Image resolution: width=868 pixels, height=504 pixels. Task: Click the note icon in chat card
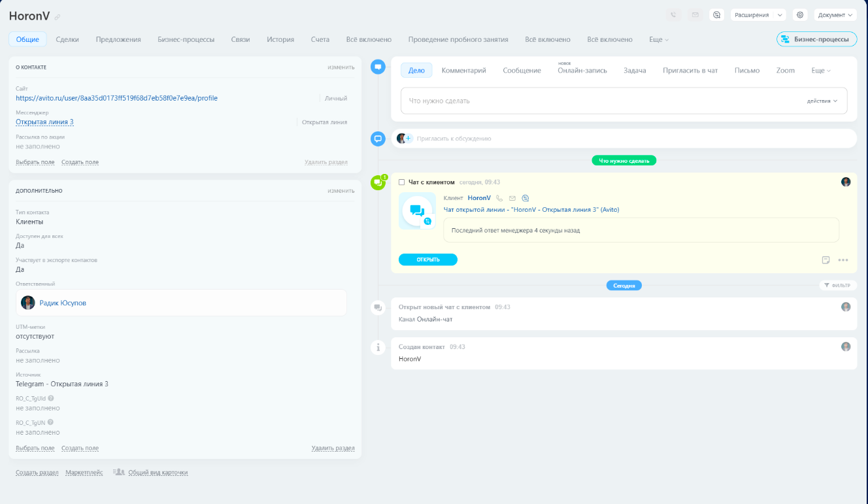pyautogui.click(x=826, y=260)
